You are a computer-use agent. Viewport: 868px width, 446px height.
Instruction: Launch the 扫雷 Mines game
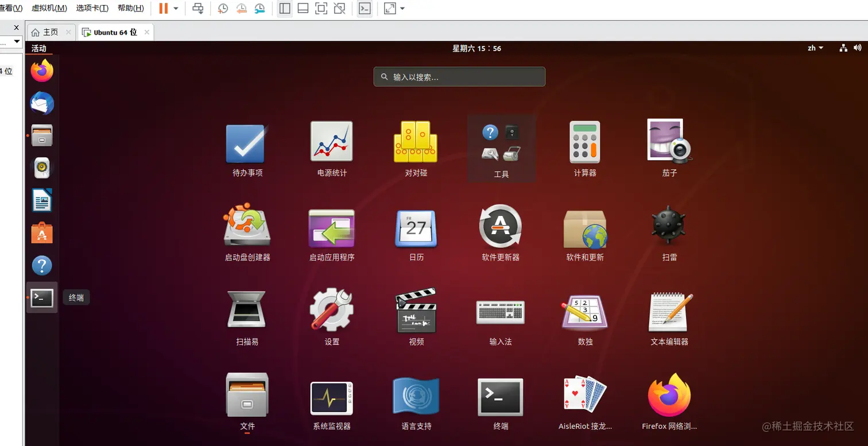pyautogui.click(x=669, y=234)
